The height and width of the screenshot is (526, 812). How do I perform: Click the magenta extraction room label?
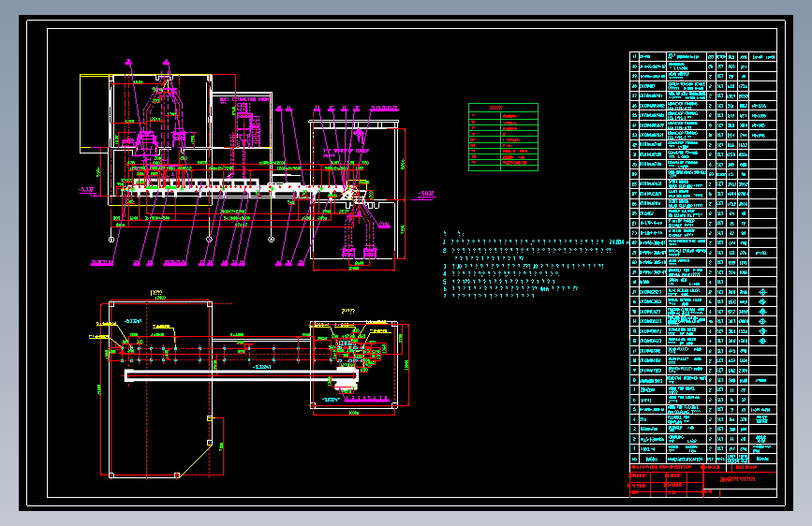244,99
